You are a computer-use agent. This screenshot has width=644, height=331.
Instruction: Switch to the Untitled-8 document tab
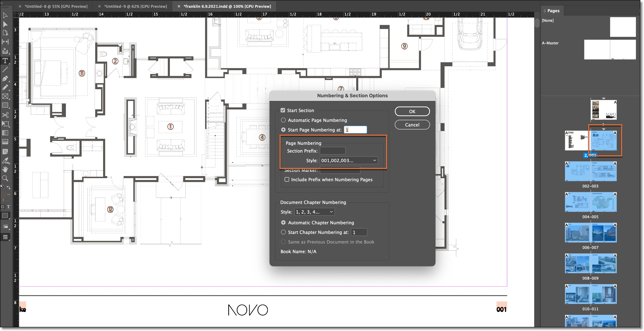point(56,6)
